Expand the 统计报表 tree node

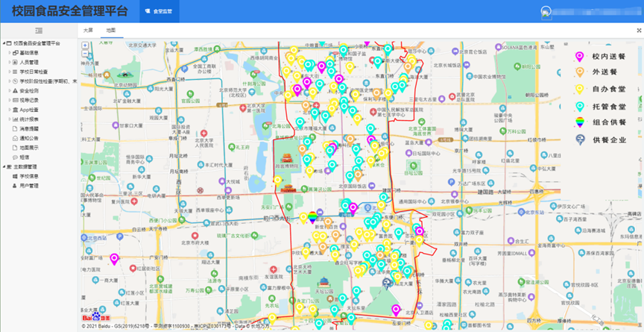click(9, 118)
